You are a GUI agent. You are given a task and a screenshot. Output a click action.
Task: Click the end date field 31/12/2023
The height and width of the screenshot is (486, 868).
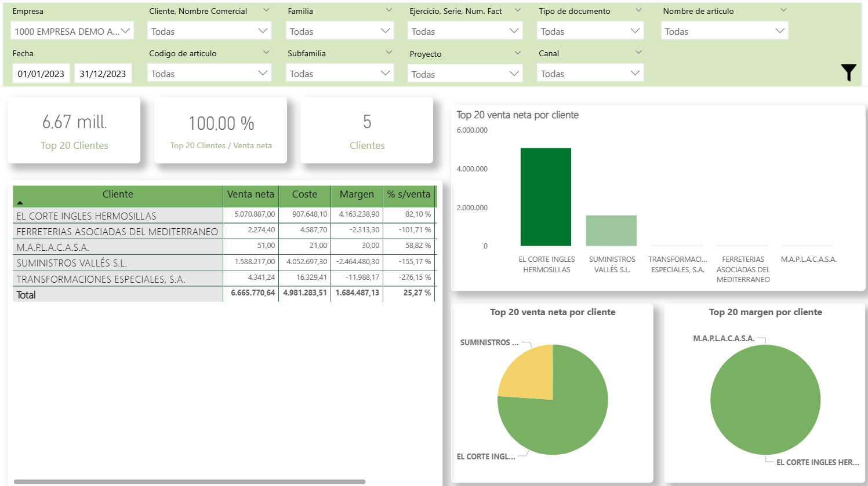pyautogui.click(x=103, y=74)
